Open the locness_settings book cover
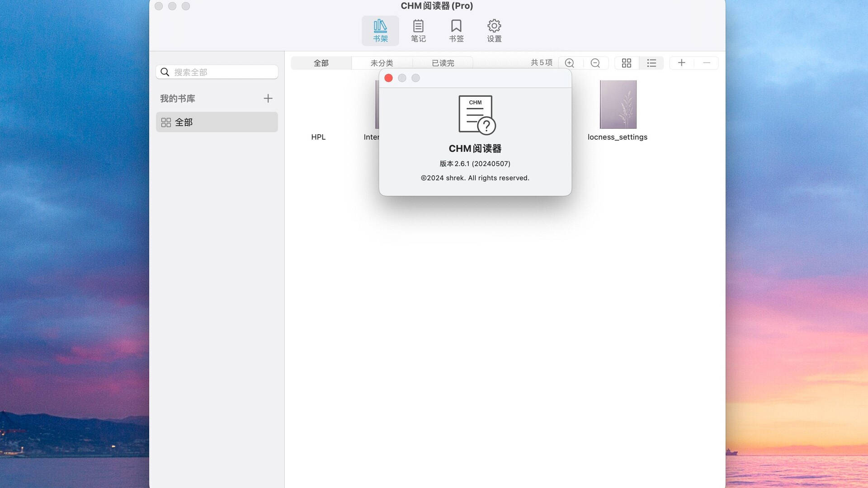 (618, 104)
